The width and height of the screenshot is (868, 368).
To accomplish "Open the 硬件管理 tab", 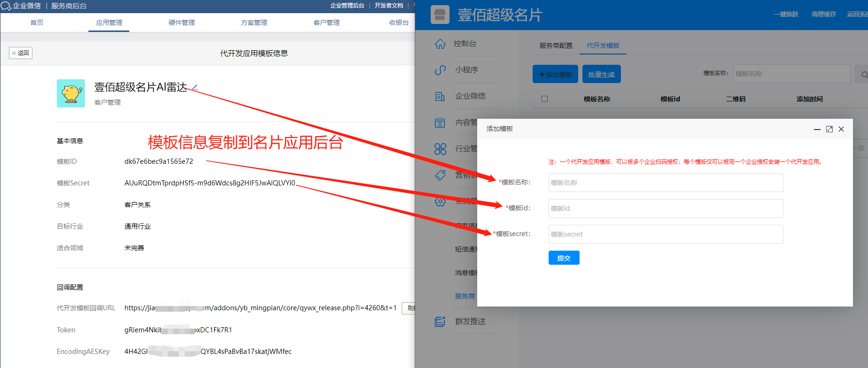I will coord(181,23).
